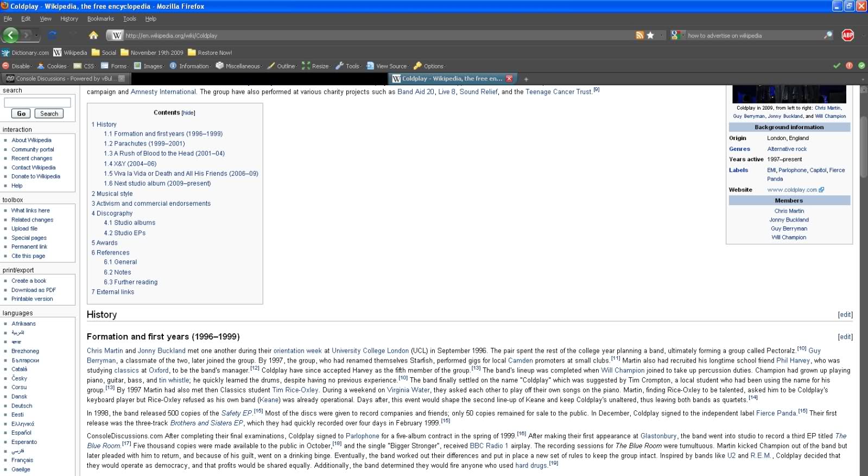Click the Wikipedia sidebar search input
Image resolution: width=868 pixels, height=476 pixels.
point(37,102)
